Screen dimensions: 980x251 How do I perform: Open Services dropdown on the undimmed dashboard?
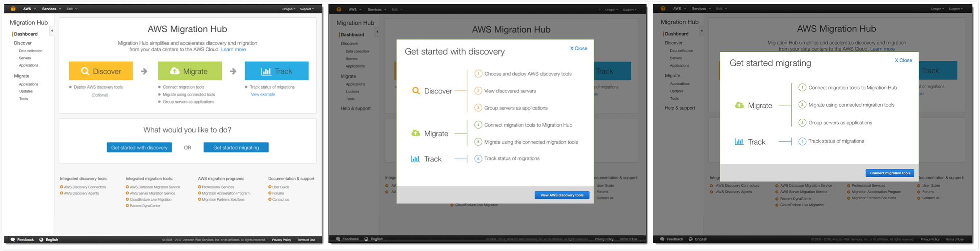(51, 9)
